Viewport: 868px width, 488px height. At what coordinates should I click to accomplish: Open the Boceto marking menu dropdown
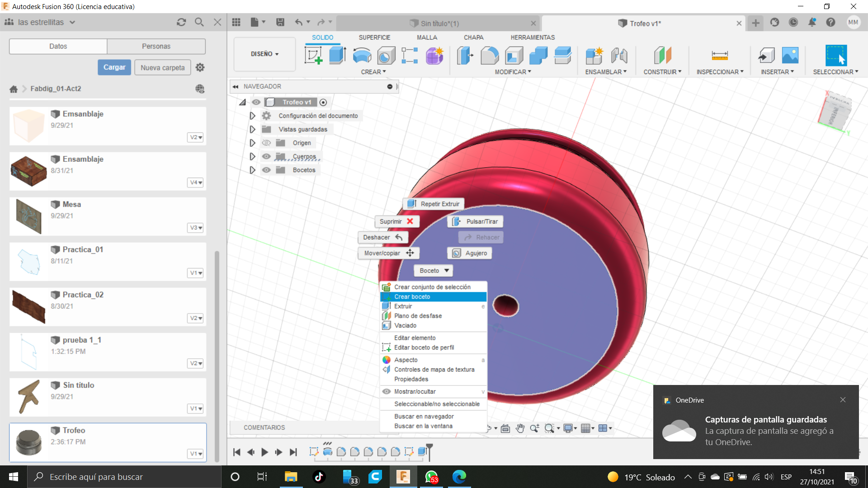coord(433,271)
